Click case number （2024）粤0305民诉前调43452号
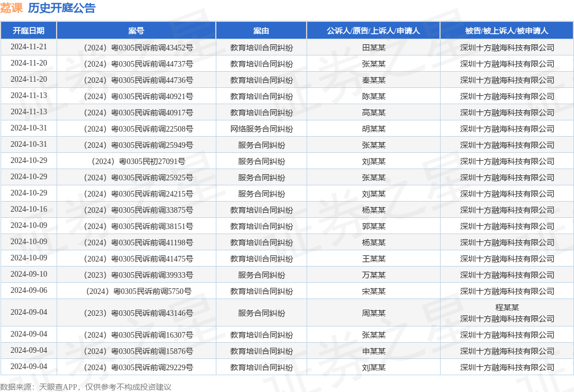 click(x=136, y=47)
